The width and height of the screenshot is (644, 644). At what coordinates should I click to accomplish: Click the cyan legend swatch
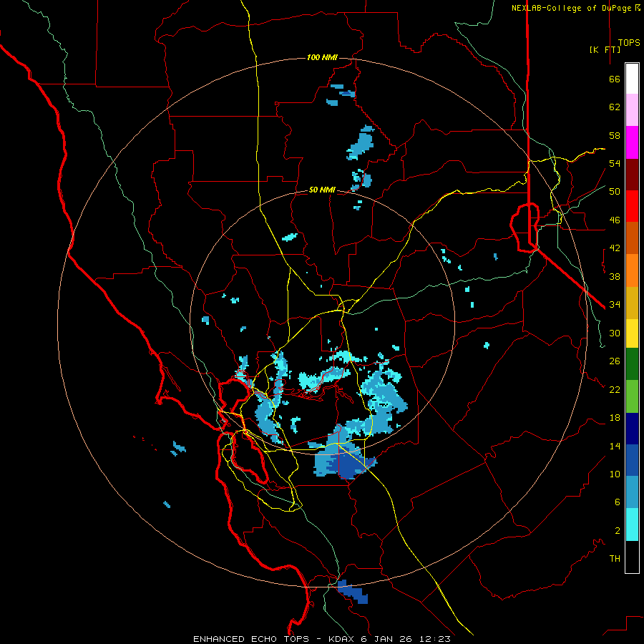pyautogui.click(x=632, y=525)
